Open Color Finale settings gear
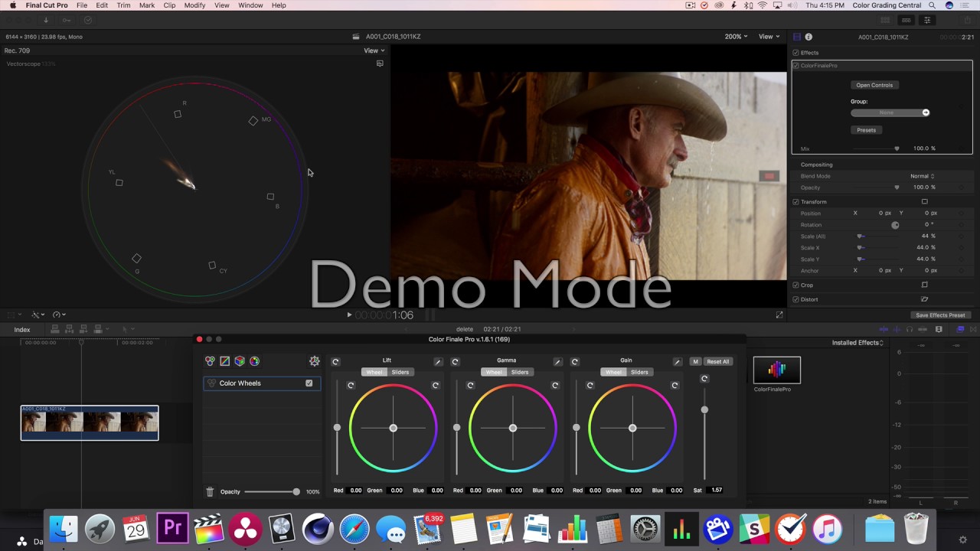Image resolution: width=980 pixels, height=551 pixels. pyautogui.click(x=314, y=361)
